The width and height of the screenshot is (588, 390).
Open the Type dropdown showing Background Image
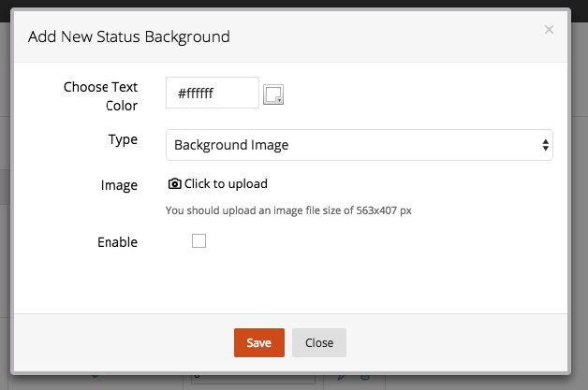360,145
